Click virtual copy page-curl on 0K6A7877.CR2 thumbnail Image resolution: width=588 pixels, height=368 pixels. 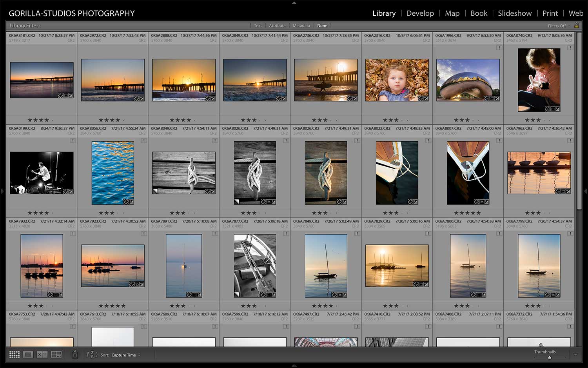pos(236,295)
